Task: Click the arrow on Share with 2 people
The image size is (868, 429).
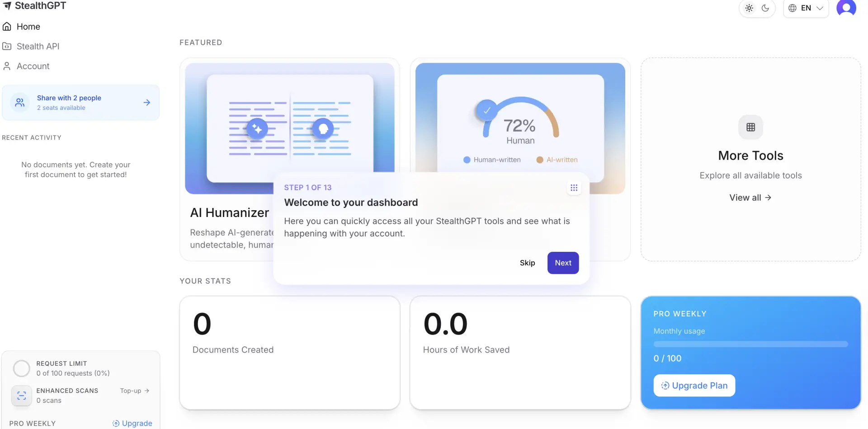Action: click(x=147, y=103)
